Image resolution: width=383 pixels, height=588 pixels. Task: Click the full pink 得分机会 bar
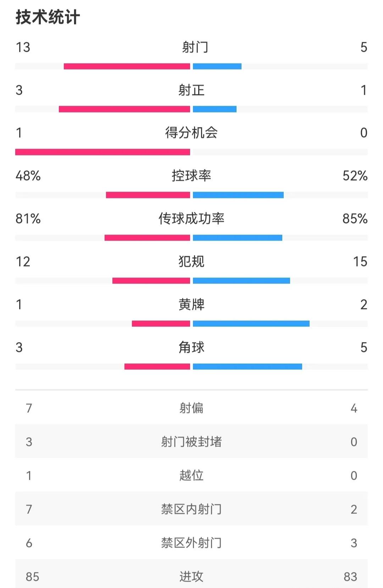coord(103,152)
